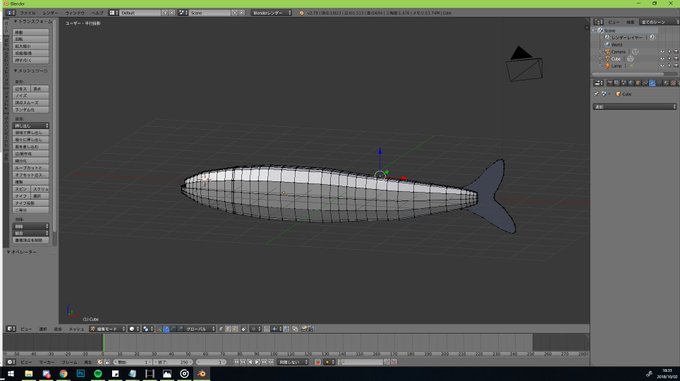Screen dimensions: 680x381
Task: Click the 3D View editor type icon
Action: 11,329
